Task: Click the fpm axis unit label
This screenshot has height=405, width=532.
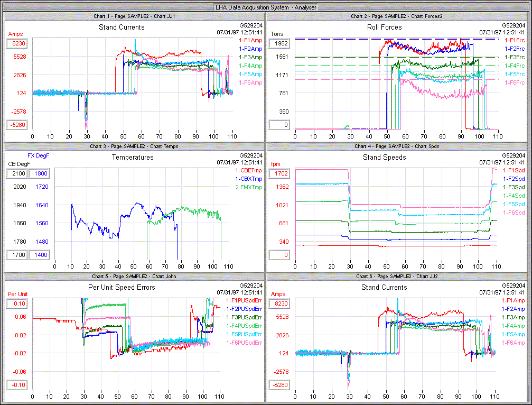Action: pos(275,164)
